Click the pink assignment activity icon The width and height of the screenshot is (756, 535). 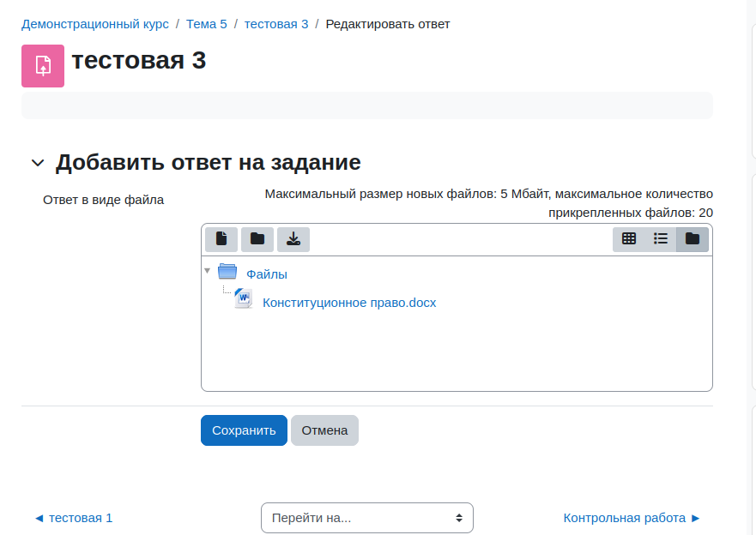point(43,66)
